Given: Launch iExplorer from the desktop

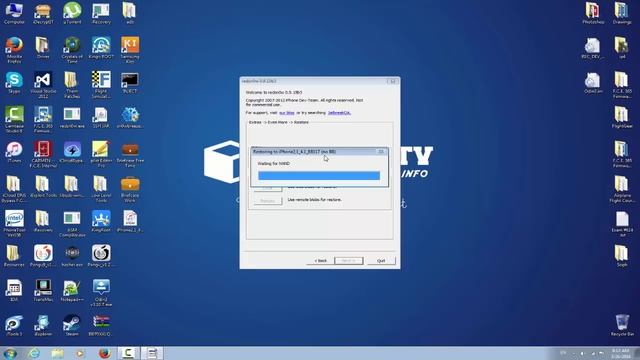Looking at the screenshot, I should point(43,325).
